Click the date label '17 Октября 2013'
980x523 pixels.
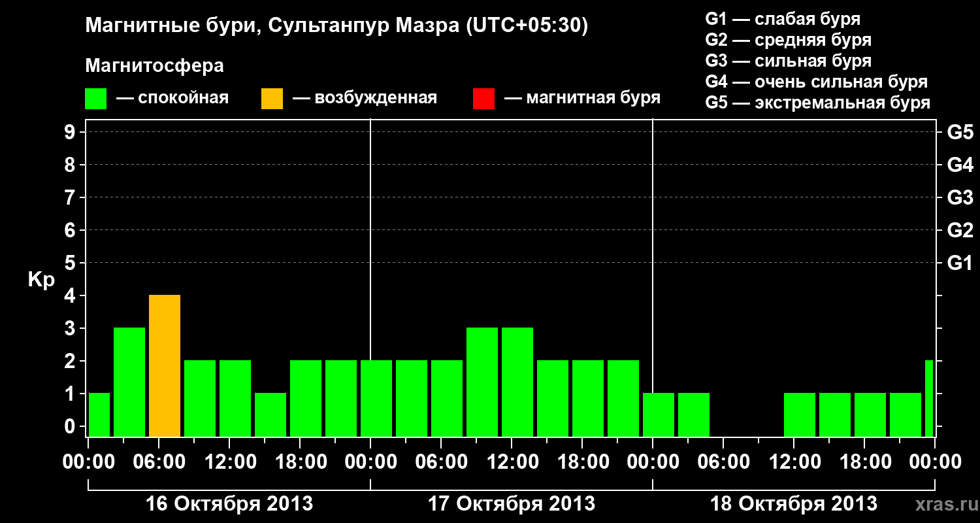click(x=512, y=504)
